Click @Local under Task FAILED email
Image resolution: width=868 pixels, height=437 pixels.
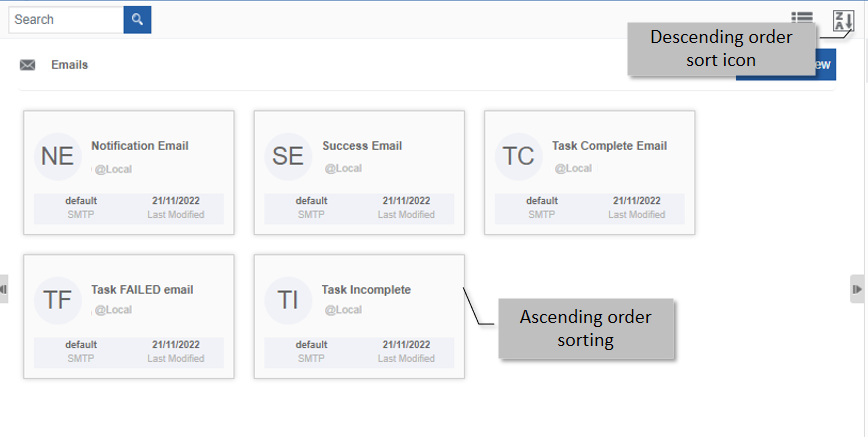(x=113, y=310)
